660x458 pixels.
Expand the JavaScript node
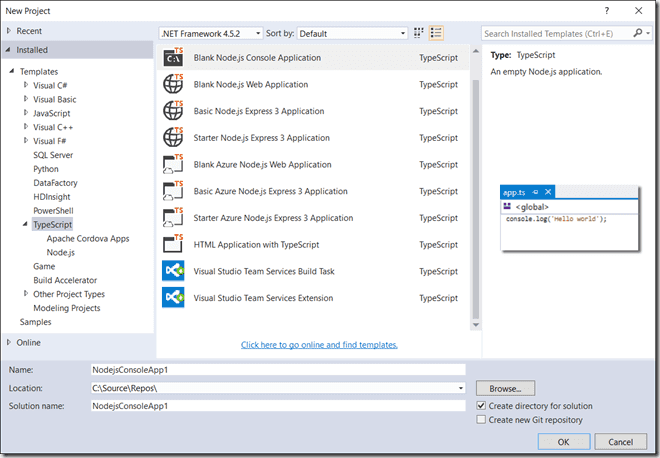pos(26,112)
